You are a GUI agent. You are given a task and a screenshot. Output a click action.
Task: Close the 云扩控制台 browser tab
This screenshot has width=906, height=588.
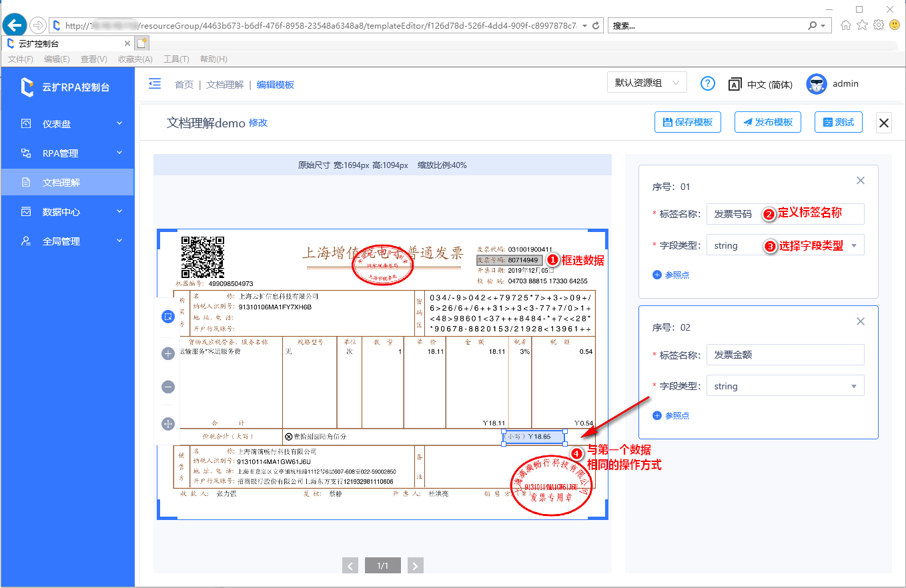pos(127,43)
